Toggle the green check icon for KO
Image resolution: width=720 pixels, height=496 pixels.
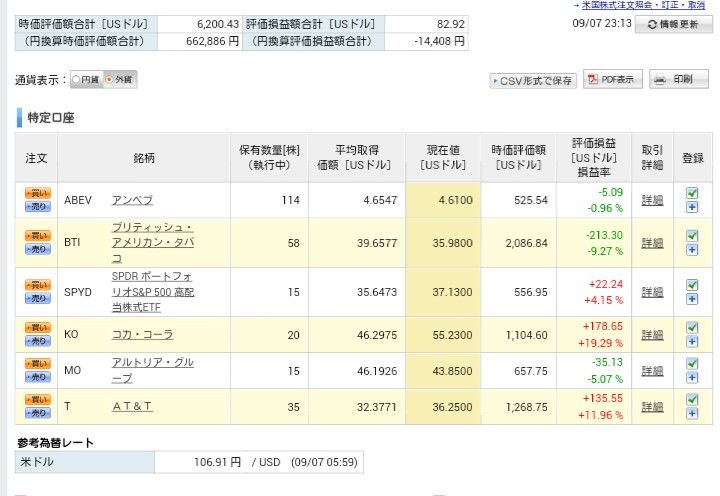coord(692,327)
